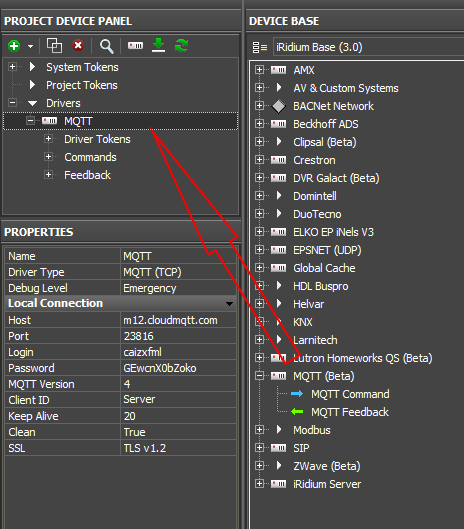Image resolution: width=464 pixels, height=529 pixels.
Task: Click the green MQTT Feedback arrow icon
Action: (297, 412)
